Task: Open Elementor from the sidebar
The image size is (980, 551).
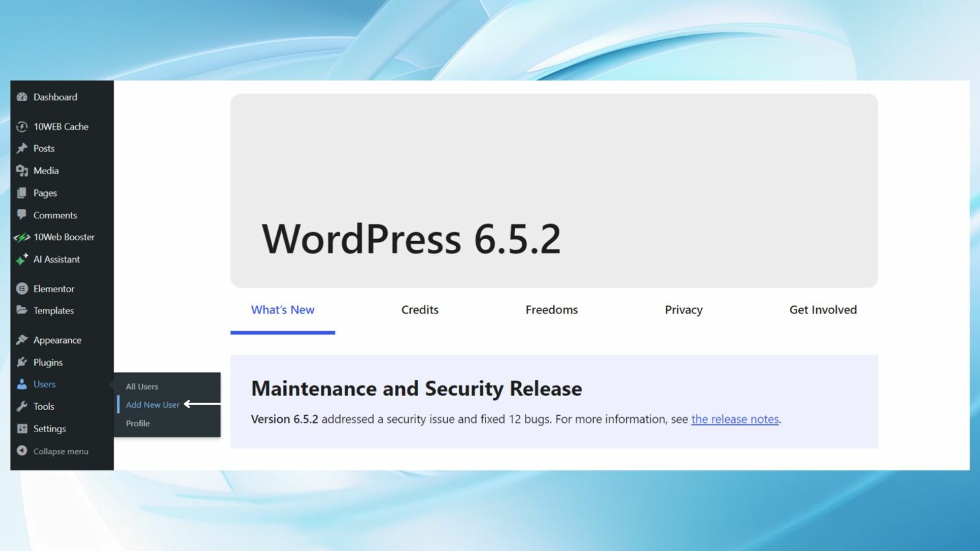Action: pos(54,288)
